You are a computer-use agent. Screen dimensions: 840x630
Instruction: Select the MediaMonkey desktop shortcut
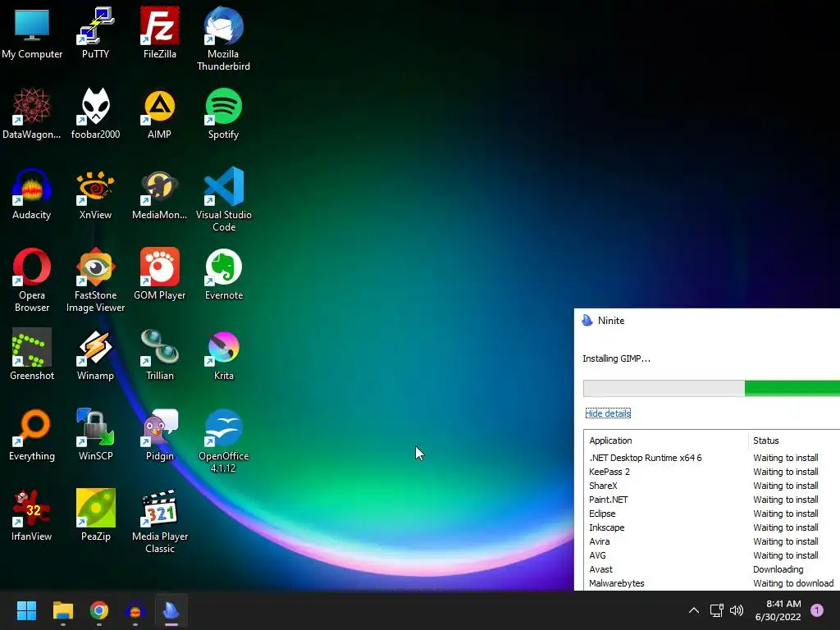click(160, 194)
